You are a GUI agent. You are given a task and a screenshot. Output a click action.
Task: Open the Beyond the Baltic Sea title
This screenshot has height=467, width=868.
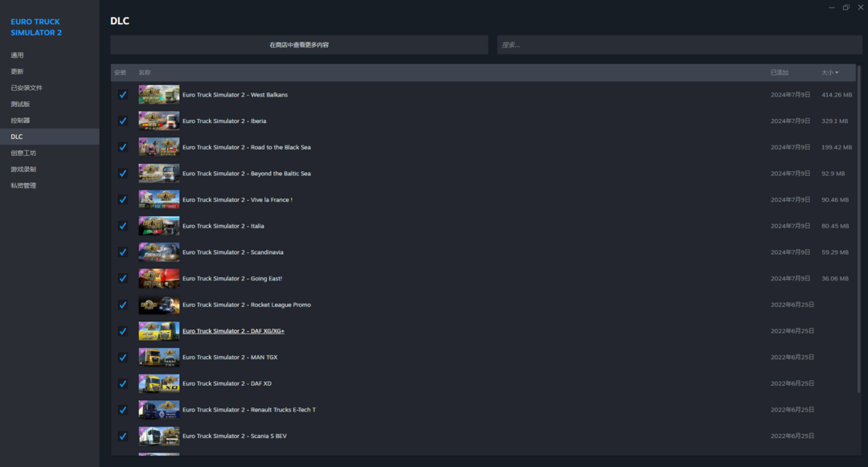(247, 173)
